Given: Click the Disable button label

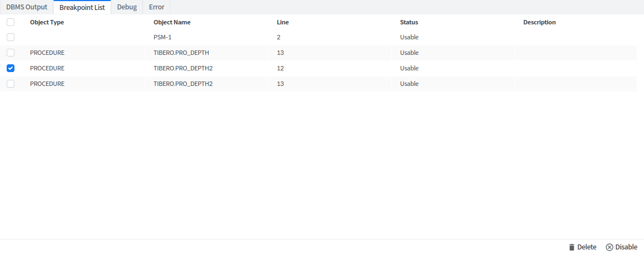Looking at the screenshot, I should [x=626, y=247].
